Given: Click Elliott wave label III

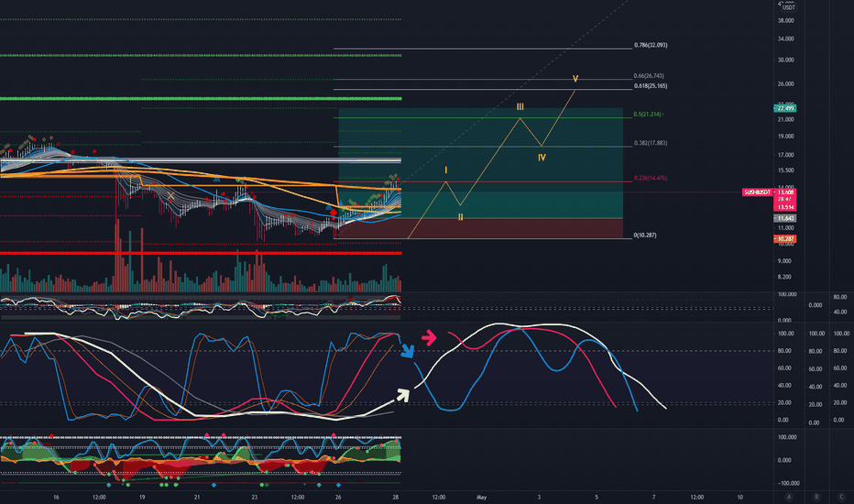Looking at the screenshot, I should tap(520, 107).
